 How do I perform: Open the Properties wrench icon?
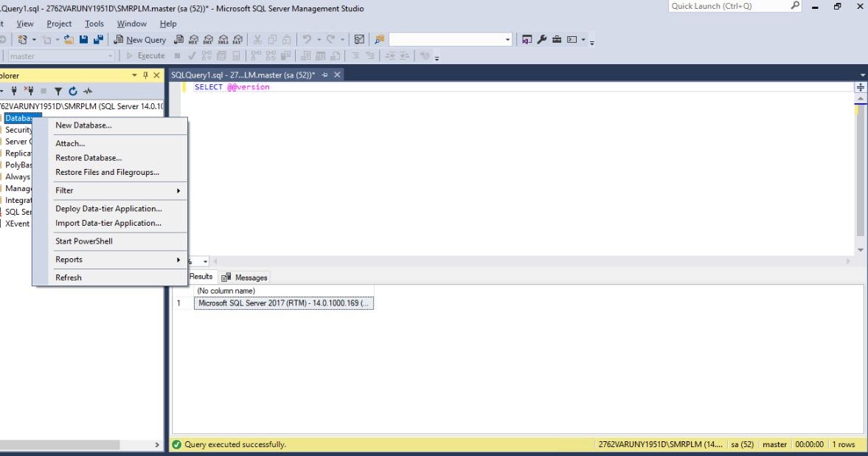pyautogui.click(x=542, y=40)
